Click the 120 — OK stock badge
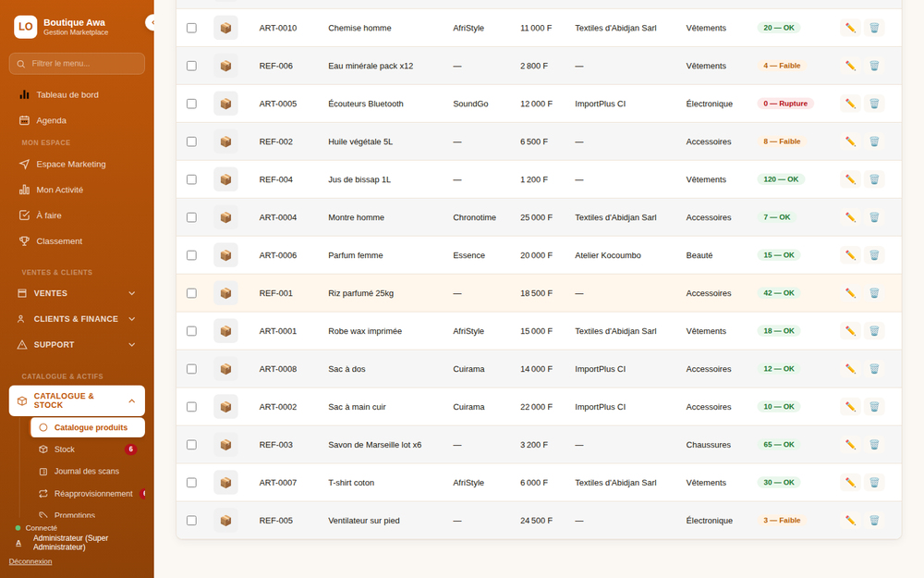The width and height of the screenshot is (924, 578). coord(781,179)
